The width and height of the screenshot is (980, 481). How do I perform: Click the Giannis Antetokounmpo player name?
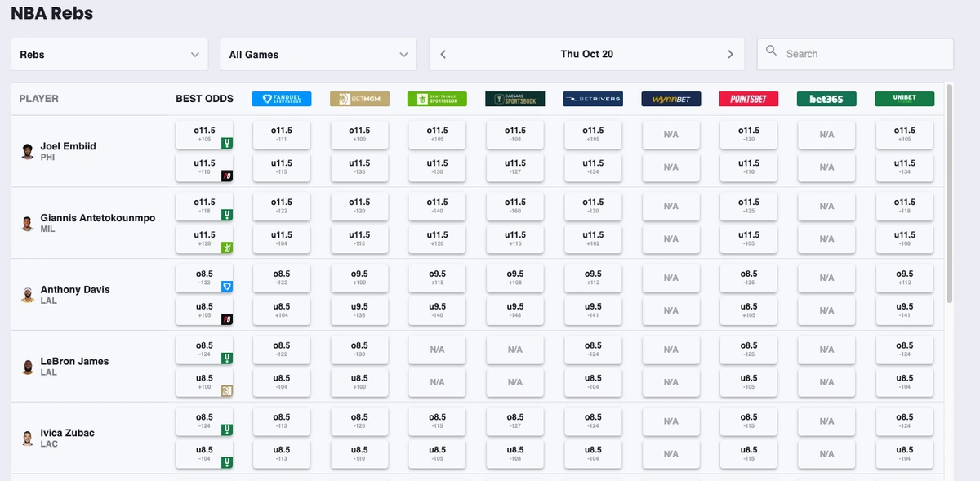click(x=97, y=218)
